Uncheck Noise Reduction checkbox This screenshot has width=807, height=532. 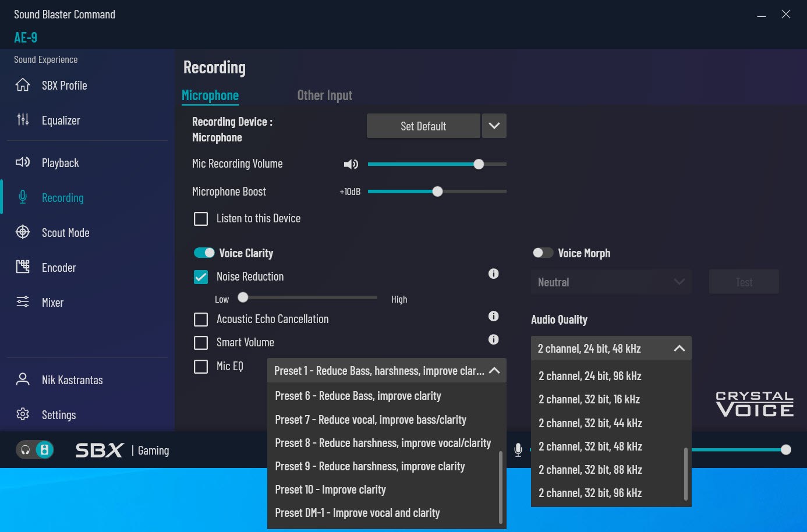[x=201, y=277]
